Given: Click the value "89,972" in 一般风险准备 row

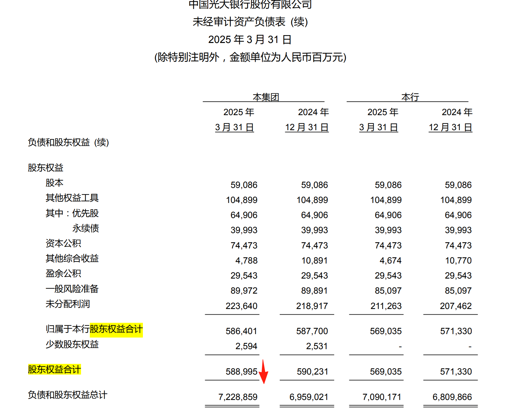Looking at the screenshot, I should click(x=244, y=291).
